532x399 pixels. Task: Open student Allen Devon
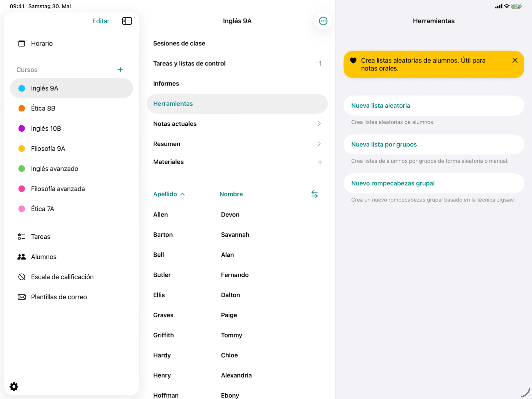(x=237, y=215)
